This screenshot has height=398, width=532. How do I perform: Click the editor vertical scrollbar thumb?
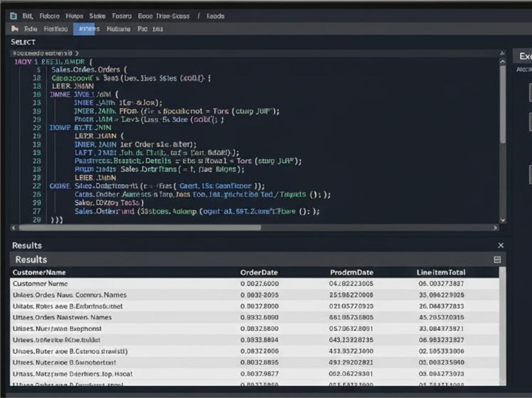(x=503, y=105)
